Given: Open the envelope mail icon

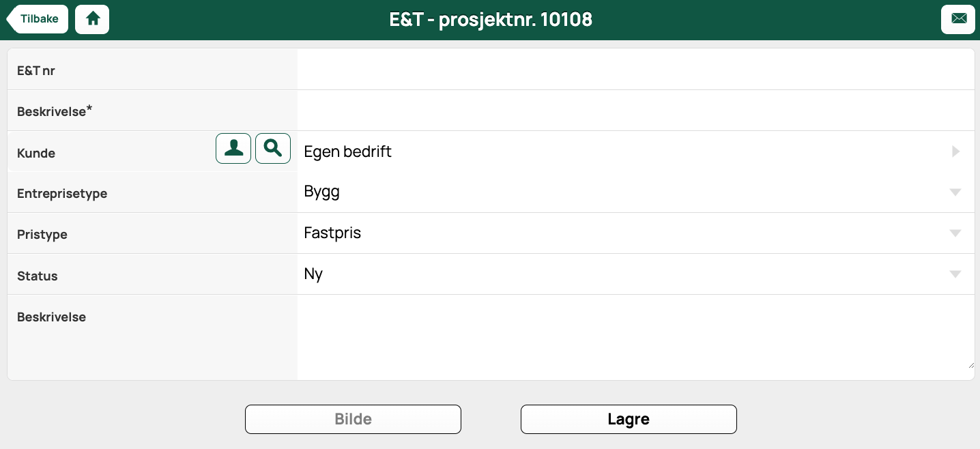Looking at the screenshot, I should coord(958,19).
